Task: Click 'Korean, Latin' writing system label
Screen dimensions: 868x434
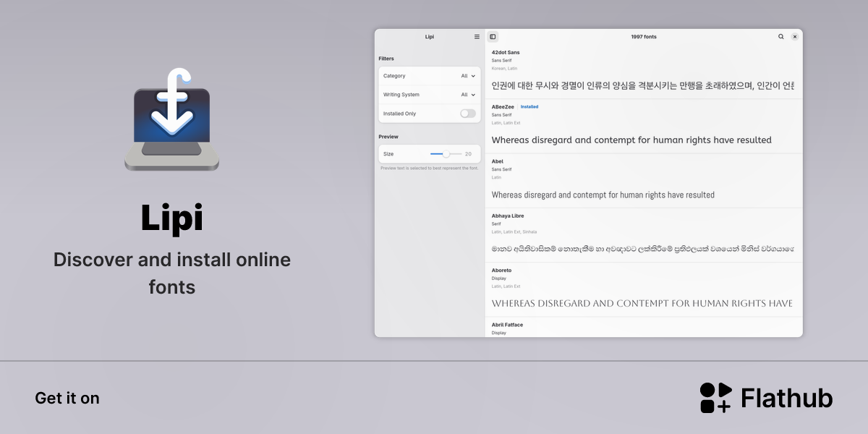Action: point(504,69)
